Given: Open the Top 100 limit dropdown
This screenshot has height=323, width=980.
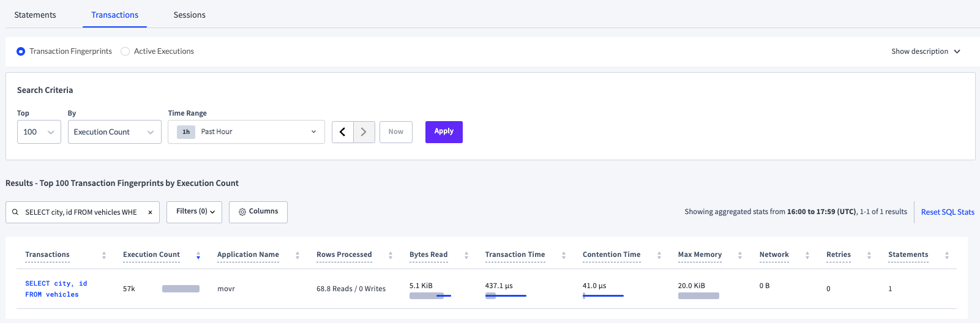Looking at the screenshot, I should coord(39,132).
